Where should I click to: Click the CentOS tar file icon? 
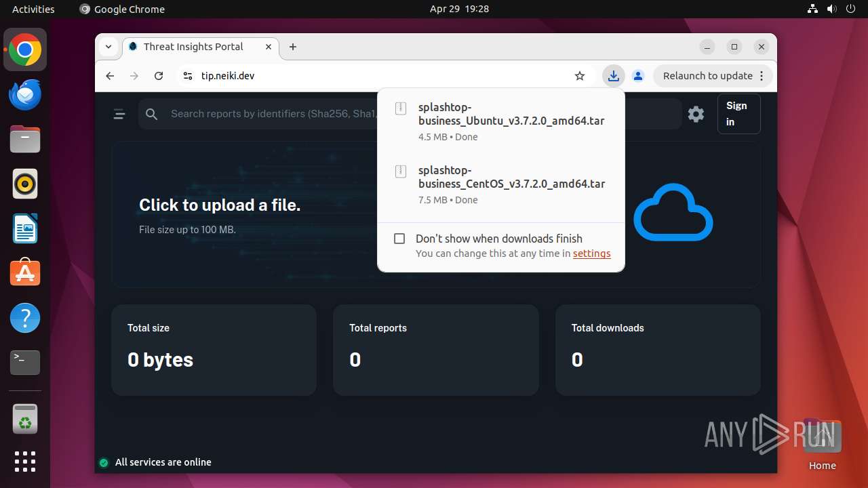coord(401,171)
